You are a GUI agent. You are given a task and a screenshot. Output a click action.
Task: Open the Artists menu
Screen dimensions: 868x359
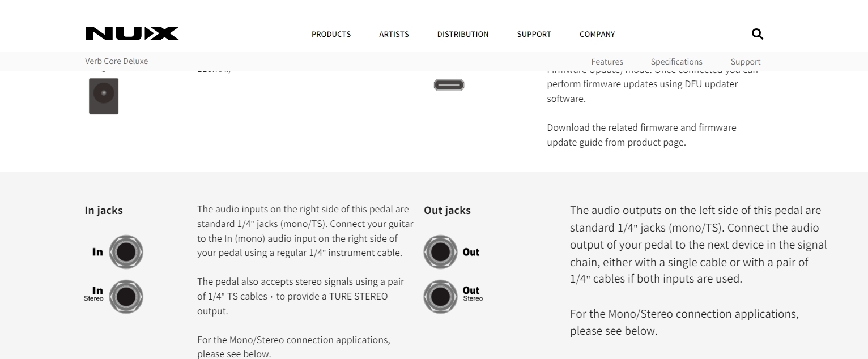point(394,34)
